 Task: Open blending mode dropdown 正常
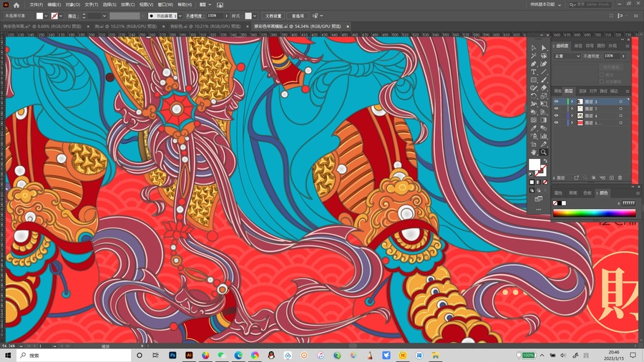click(x=567, y=56)
